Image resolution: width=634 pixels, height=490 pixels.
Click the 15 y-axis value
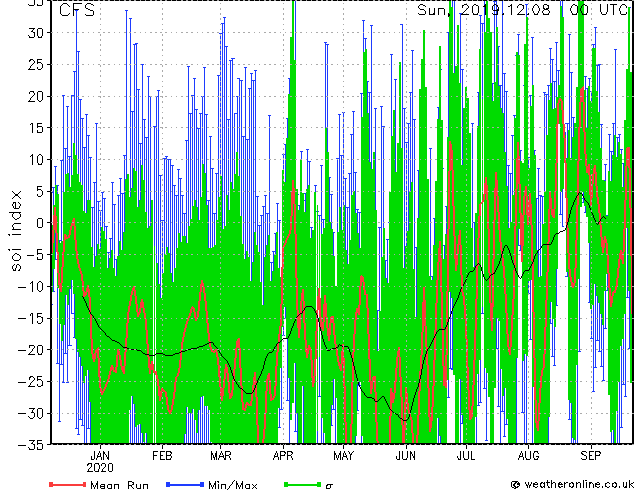(36, 128)
